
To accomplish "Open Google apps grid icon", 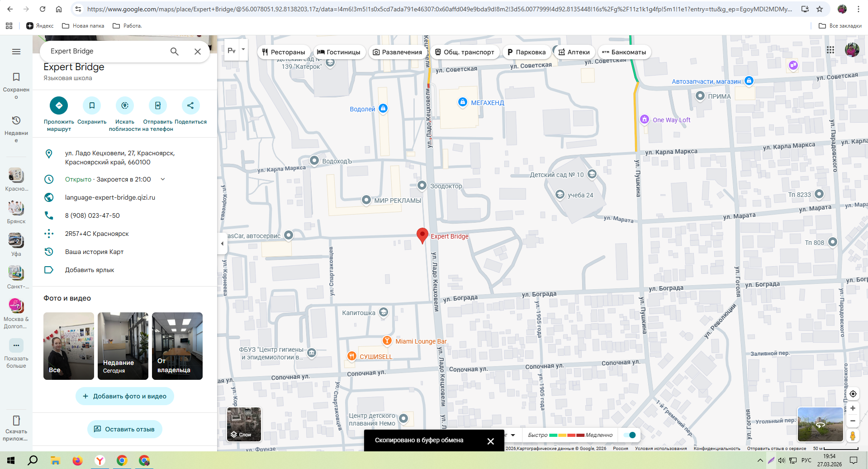I will [830, 50].
